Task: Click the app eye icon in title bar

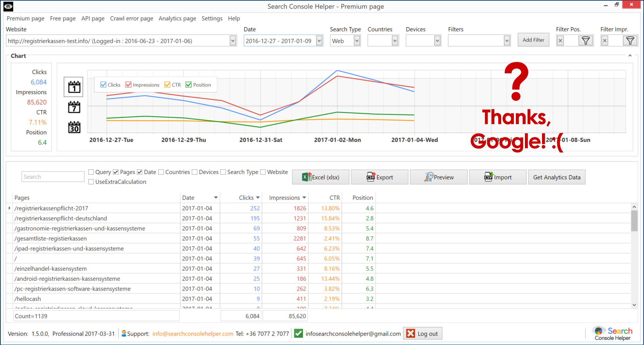Action: click(8, 6)
